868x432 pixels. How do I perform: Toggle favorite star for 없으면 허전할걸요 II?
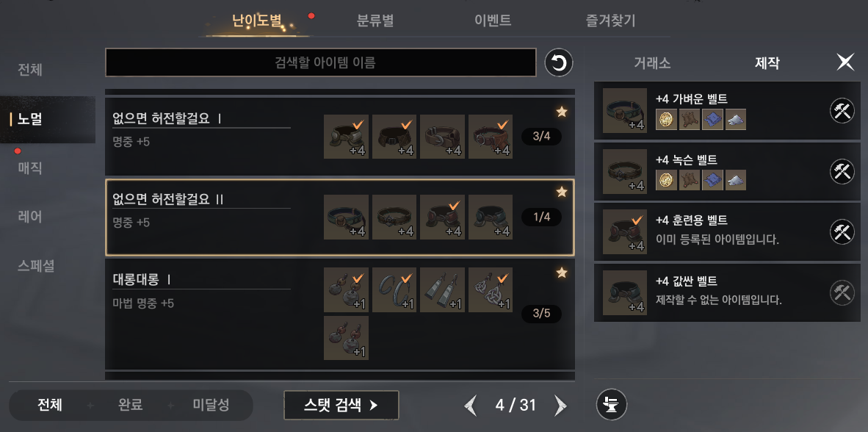561,192
